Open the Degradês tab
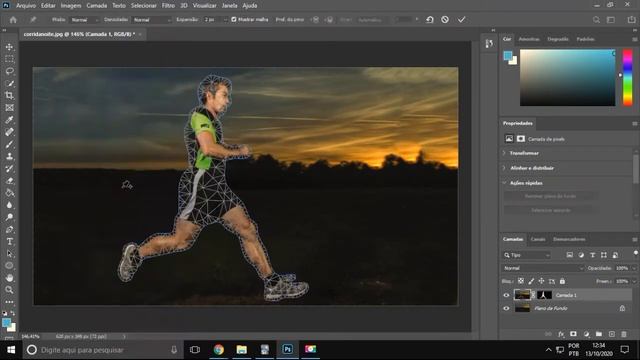The height and width of the screenshot is (360, 640). pos(558,39)
